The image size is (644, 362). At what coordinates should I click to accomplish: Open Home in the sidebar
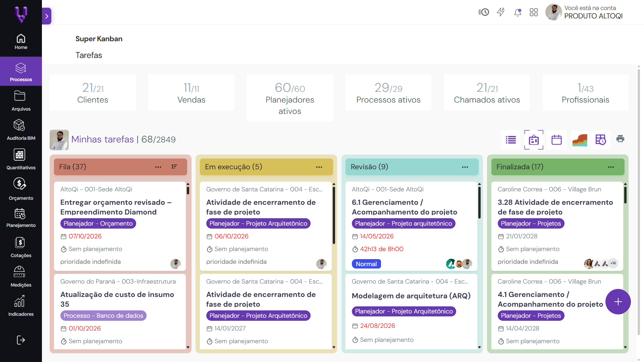[x=21, y=42]
